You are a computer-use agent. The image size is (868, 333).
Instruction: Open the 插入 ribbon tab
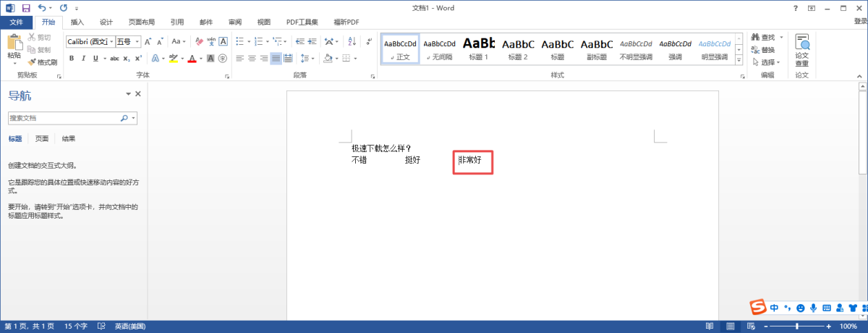click(77, 22)
